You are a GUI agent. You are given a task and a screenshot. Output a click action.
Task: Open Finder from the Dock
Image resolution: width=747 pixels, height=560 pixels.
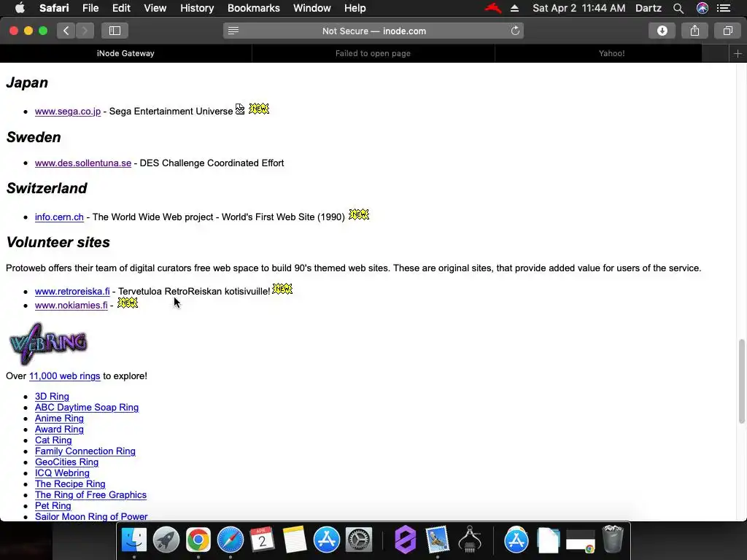coord(134,540)
